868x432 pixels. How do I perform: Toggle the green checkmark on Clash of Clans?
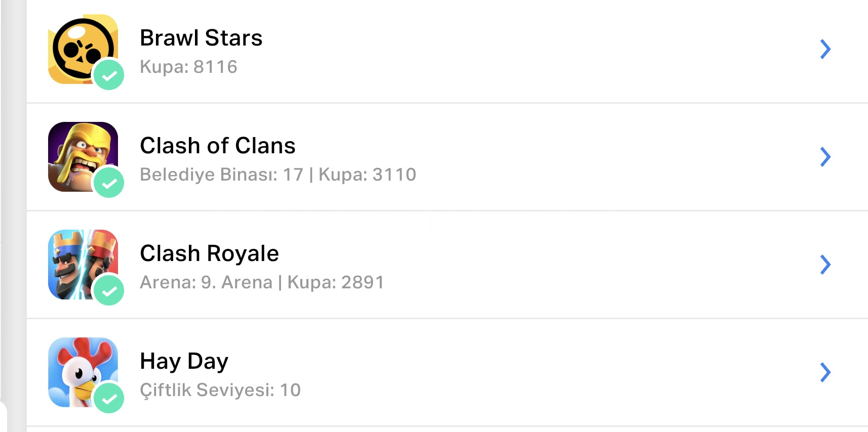tap(109, 183)
